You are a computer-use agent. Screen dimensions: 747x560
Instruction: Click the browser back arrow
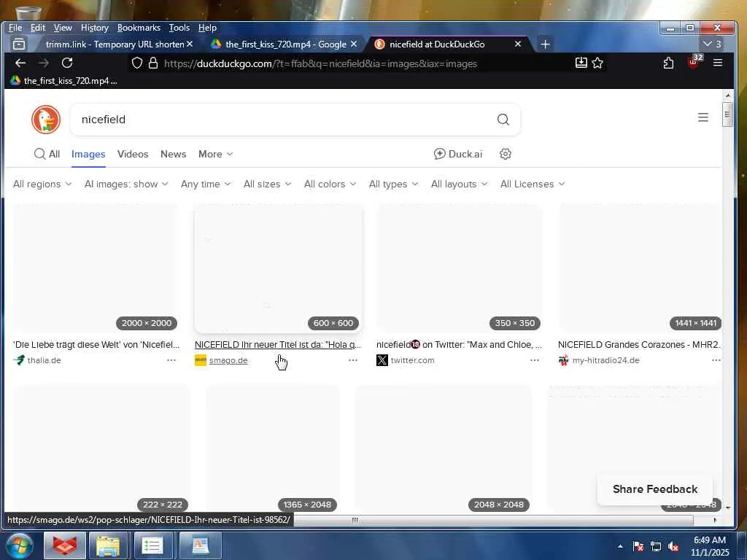20,63
